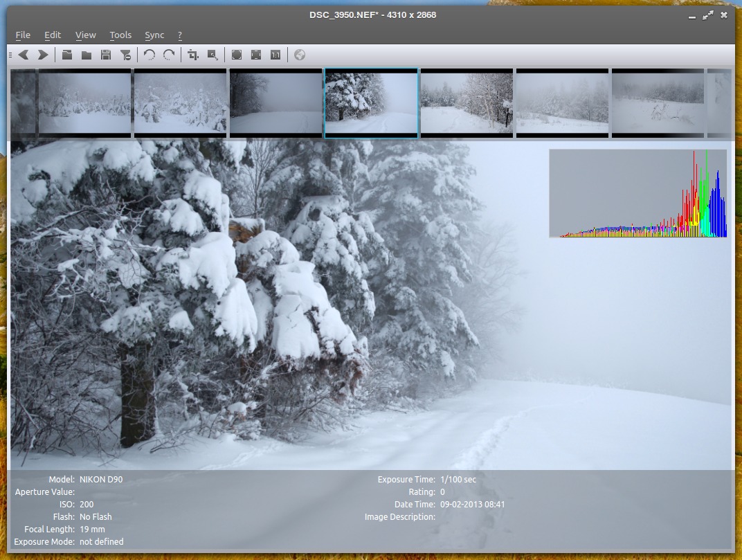Click the filter funnel toolbar icon
Viewport: 742px width, 560px height.
click(x=125, y=55)
